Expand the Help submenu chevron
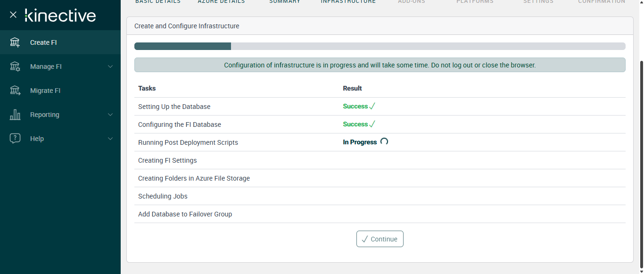The image size is (644, 274). pyautogui.click(x=110, y=139)
